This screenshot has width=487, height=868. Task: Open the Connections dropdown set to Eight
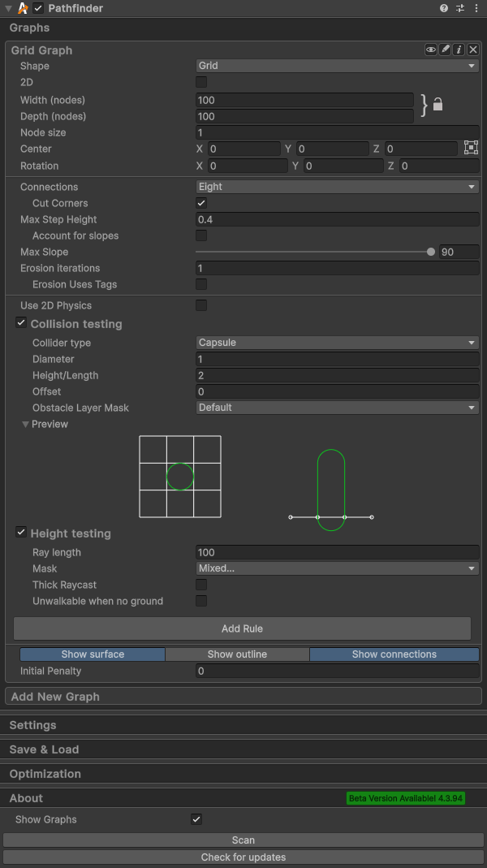tap(337, 187)
